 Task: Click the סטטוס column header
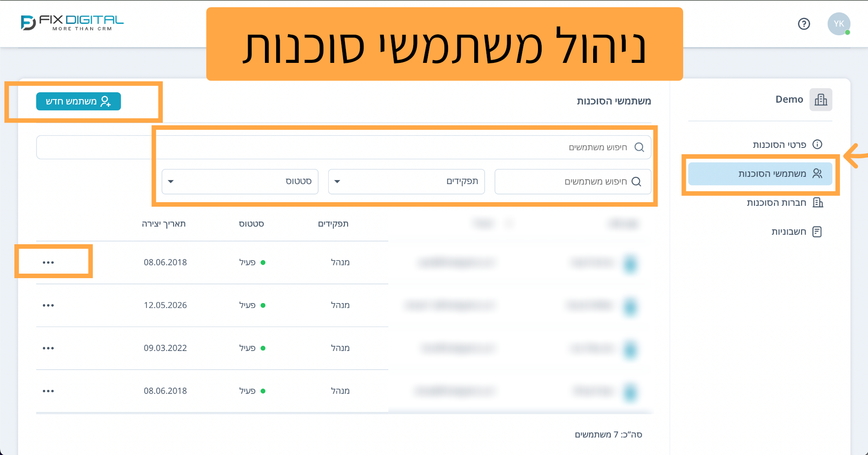coord(251,224)
